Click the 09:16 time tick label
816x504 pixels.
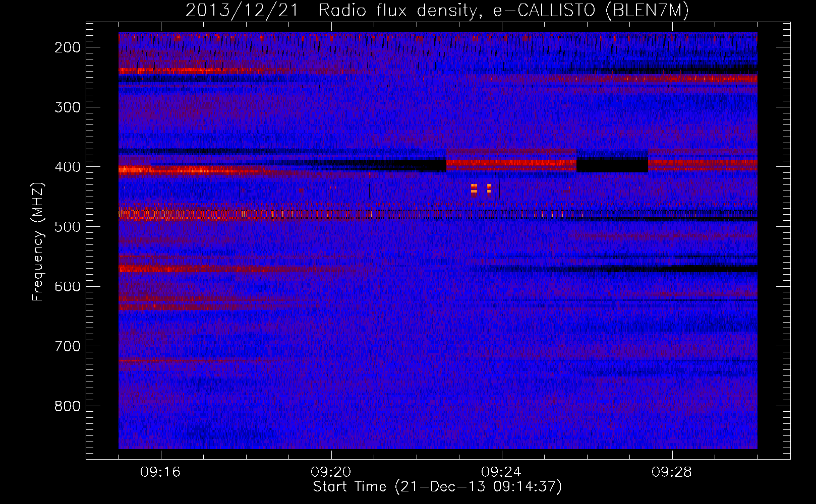pyautogui.click(x=160, y=472)
